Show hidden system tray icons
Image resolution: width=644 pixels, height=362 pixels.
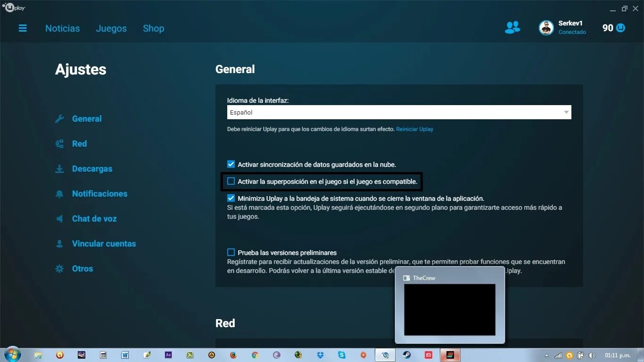pos(546,355)
